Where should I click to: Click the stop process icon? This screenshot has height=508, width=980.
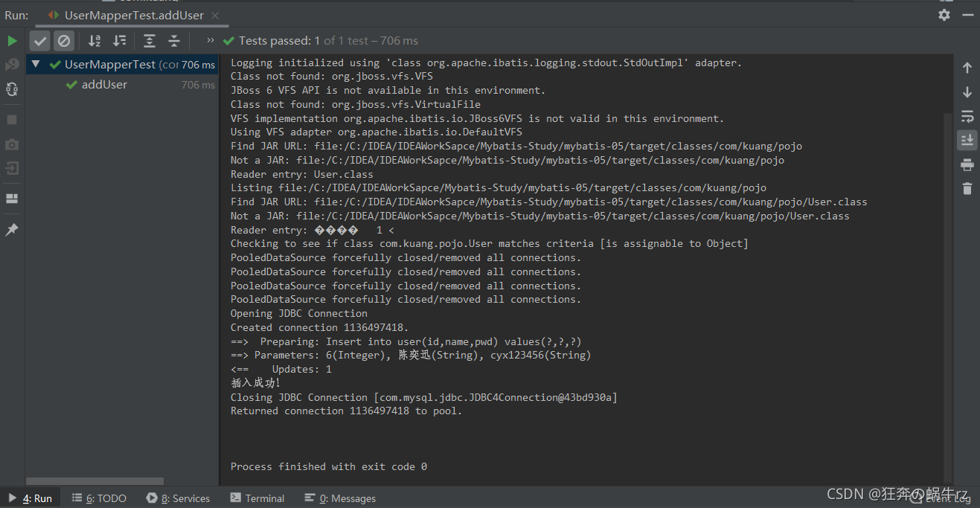12,119
